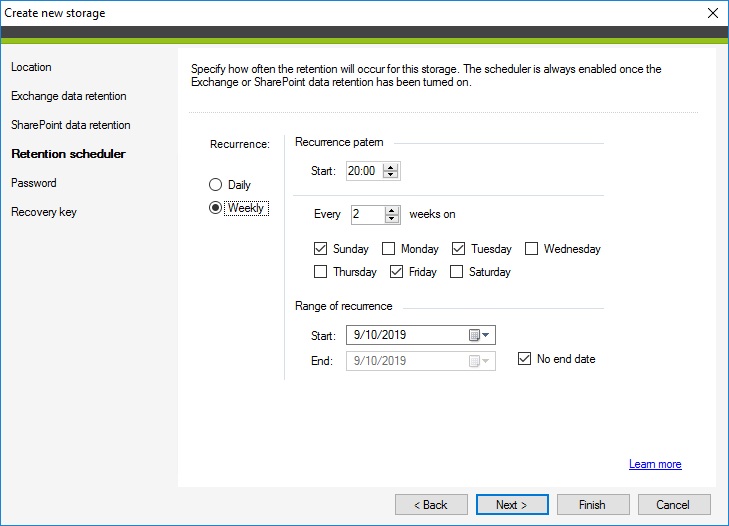The width and height of the screenshot is (729, 526).
Task: Click the Finish button
Action: (x=593, y=505)
